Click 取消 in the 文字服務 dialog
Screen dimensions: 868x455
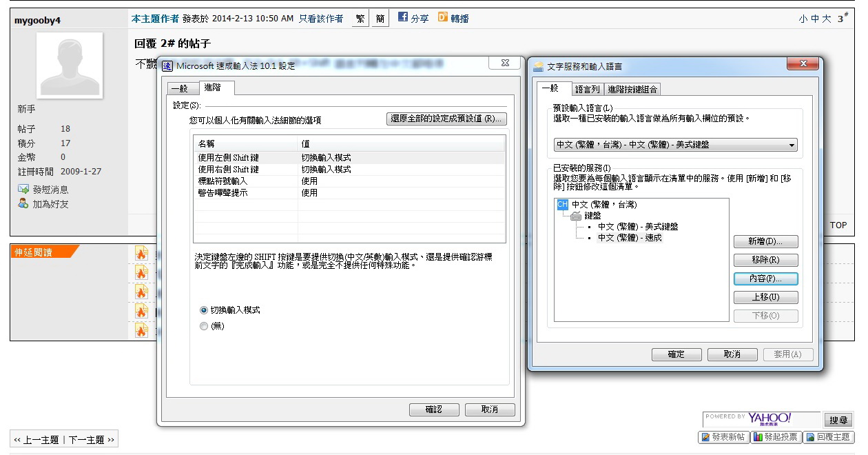pyautogui.click(x=732, y=354)
